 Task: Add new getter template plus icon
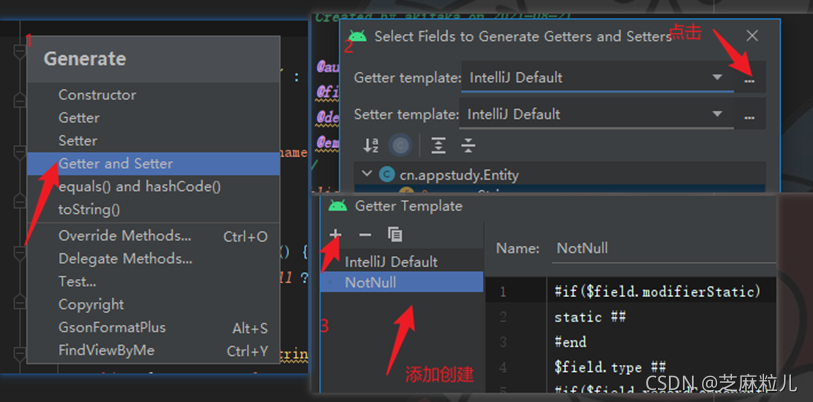coord(335,235)
